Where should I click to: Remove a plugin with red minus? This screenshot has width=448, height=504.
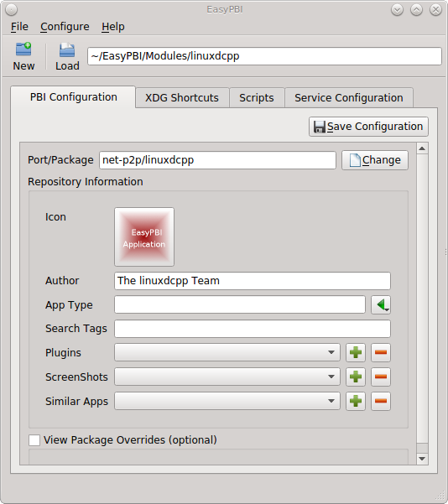pyautogui.click(x=381, y=352)
